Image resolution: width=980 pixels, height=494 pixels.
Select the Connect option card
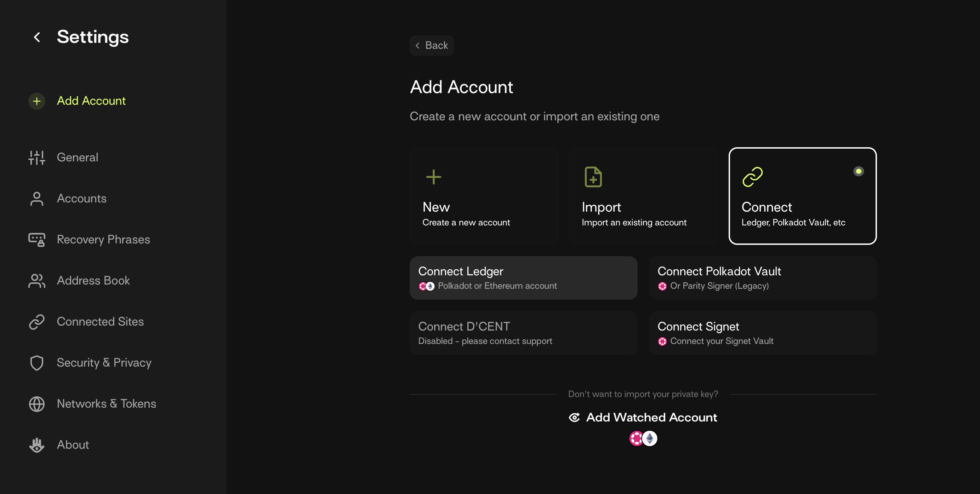point(802,196)
